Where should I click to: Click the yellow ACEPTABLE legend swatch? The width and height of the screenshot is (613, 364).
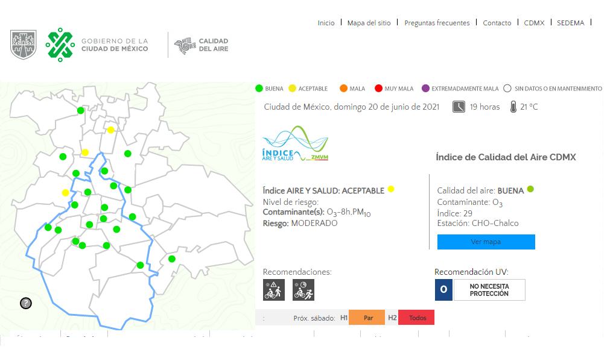click(x=292, y=89)
